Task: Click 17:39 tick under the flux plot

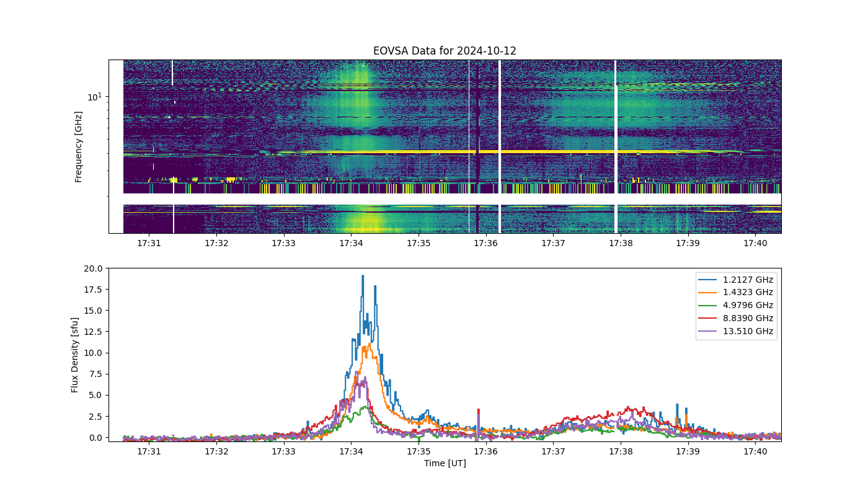Action: pos(688,451)
